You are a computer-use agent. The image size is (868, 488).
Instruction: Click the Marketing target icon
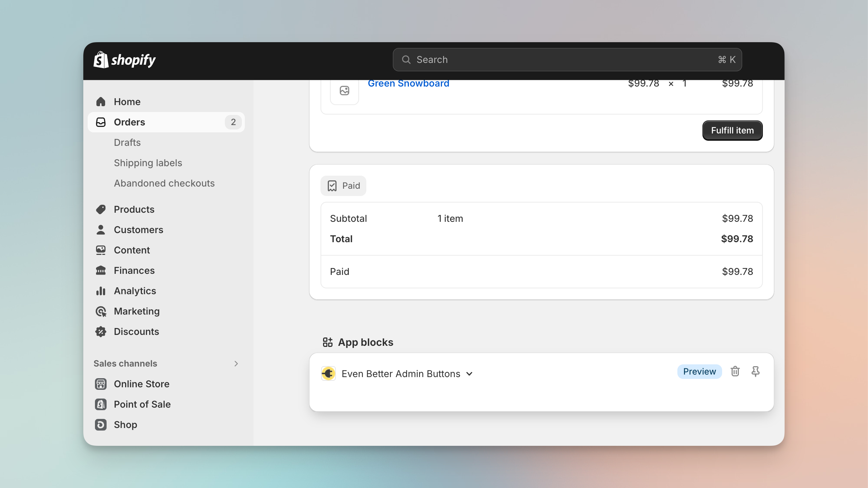pyautogui.click(x=101, y=311)
